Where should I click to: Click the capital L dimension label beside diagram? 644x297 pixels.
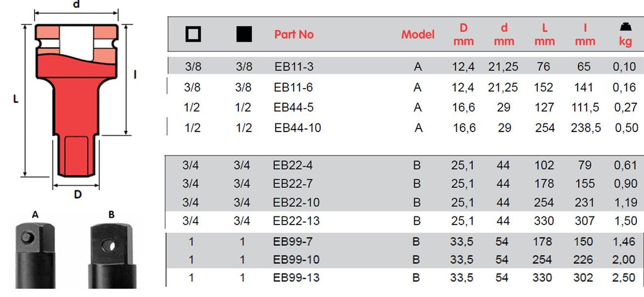[x=15, y=99]
